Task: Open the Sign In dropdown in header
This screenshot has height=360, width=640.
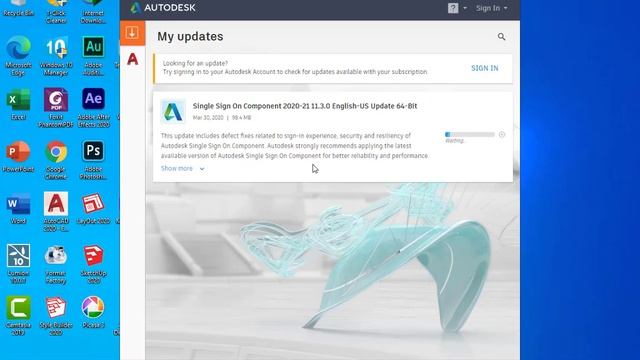Action: point(491,8)
